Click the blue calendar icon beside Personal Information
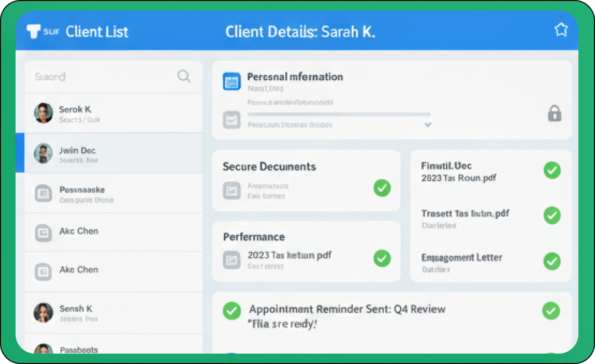Image resolution: width=595 pixels, height=364 pixels. pos(231,81)
